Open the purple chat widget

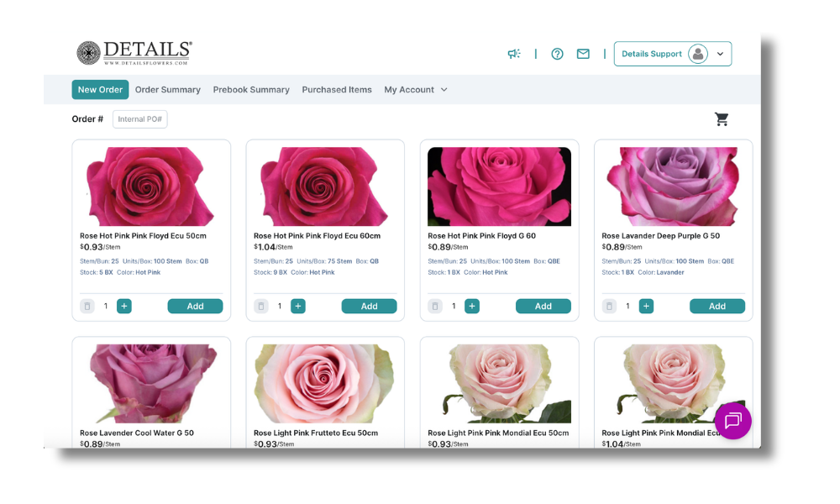[x=732, y=421]
